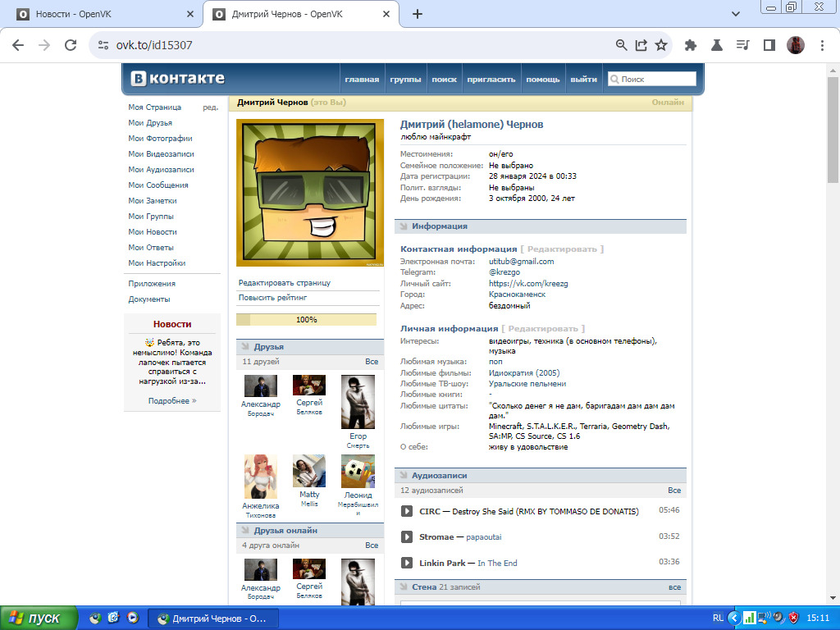Play the Stromae papaoutai audio track
Image resolution: width=840 pixels, height=630 pixels.
406,536
